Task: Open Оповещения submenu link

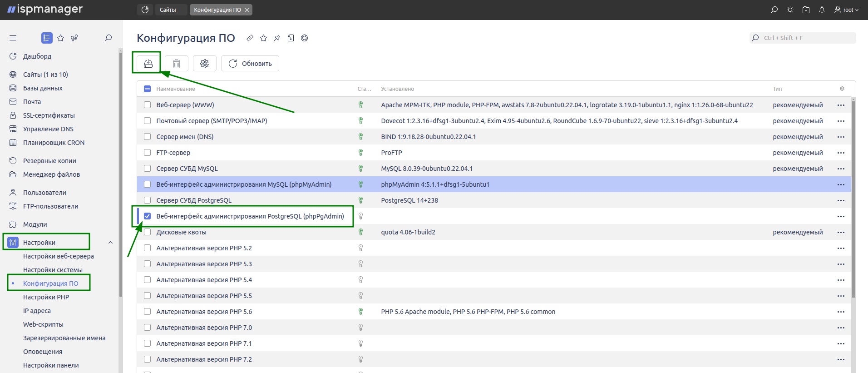Action: 43,352
